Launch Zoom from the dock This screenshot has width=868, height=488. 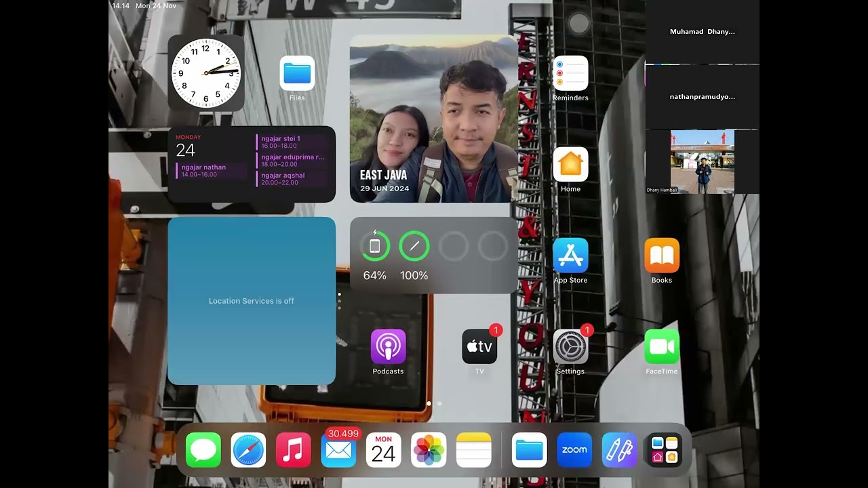(x=574, y=450)
